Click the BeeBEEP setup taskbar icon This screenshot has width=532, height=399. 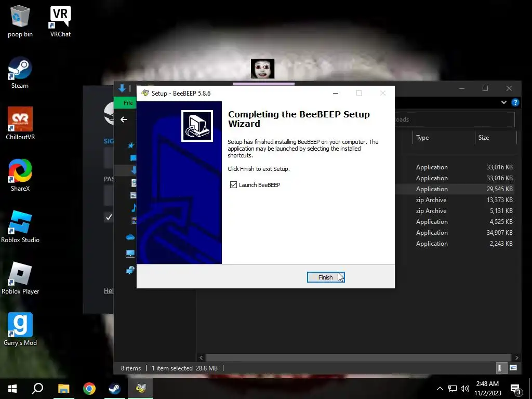140,389
